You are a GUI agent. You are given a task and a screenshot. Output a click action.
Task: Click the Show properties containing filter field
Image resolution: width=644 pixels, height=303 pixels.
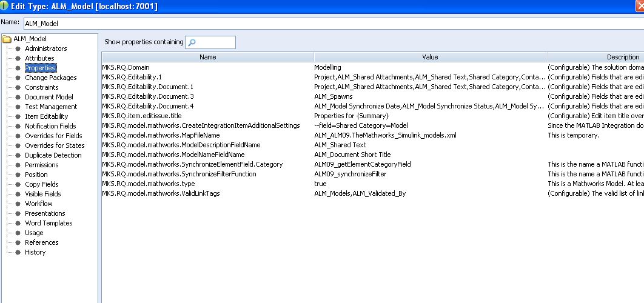point(210,42)
